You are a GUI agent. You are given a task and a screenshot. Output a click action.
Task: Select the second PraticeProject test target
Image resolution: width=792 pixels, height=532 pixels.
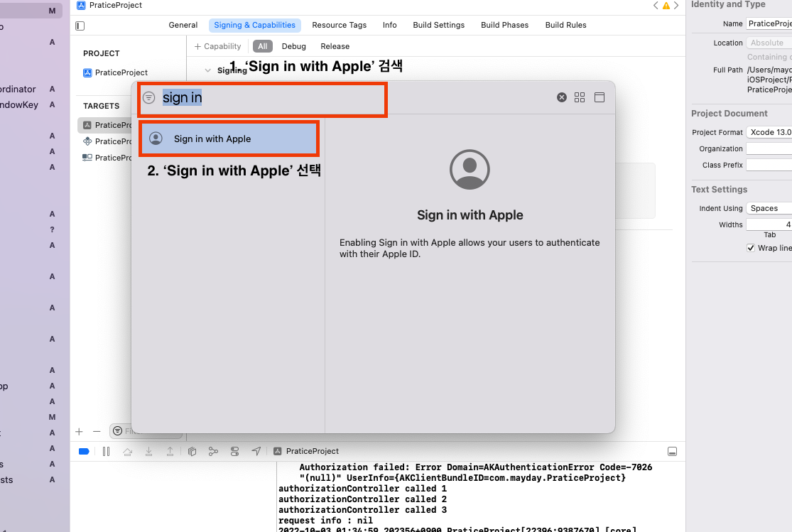tap(106, 141)
